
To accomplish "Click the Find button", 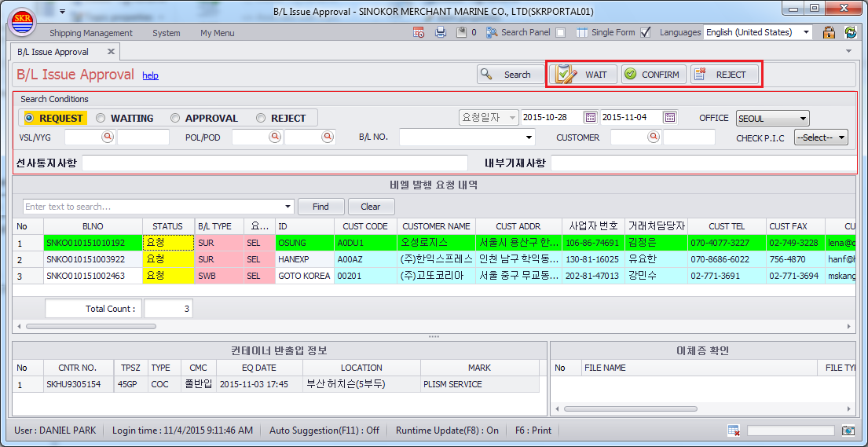I will pyautogui.click(x=321, y=207).
